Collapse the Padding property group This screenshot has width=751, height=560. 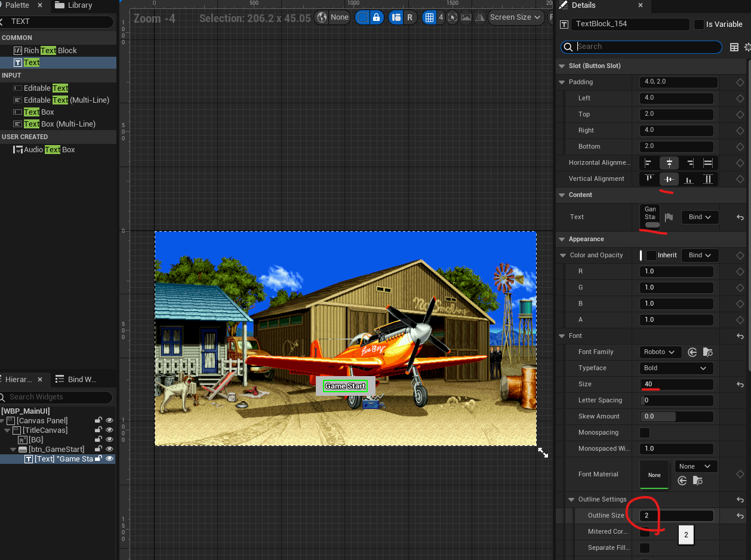pyautogui.click(x=562, y=82)
